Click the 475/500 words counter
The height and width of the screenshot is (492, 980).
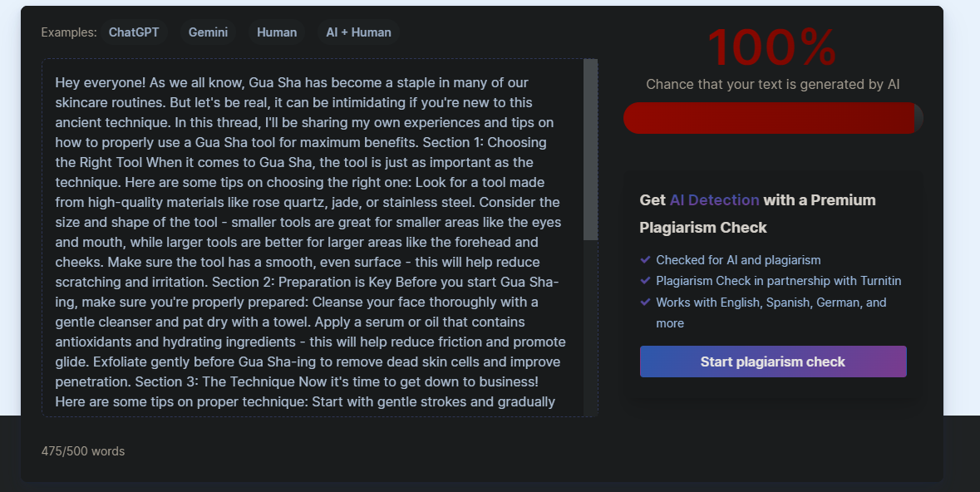(83, 451)
